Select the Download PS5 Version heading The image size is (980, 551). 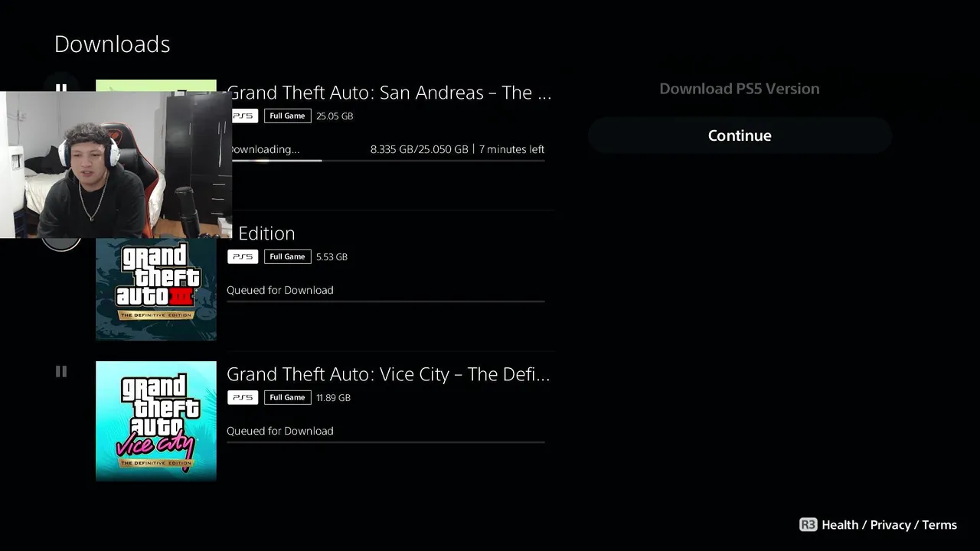(740, 89)
